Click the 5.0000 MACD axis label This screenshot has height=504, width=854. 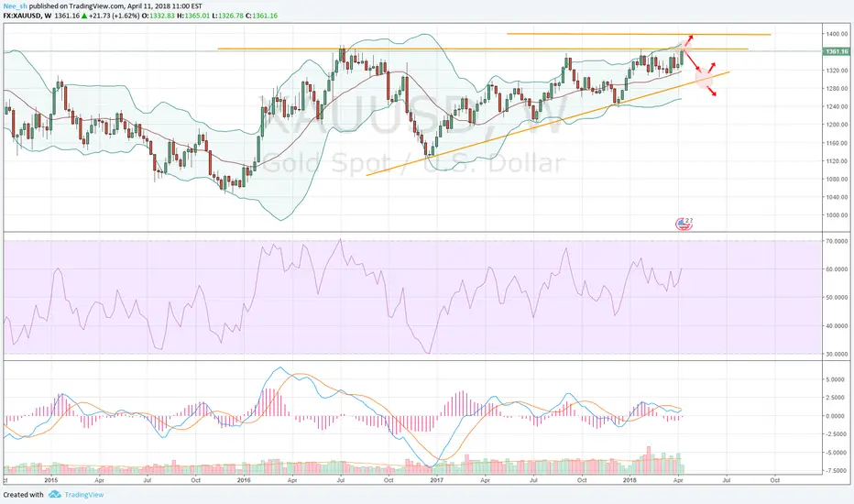tap(836, 379)
